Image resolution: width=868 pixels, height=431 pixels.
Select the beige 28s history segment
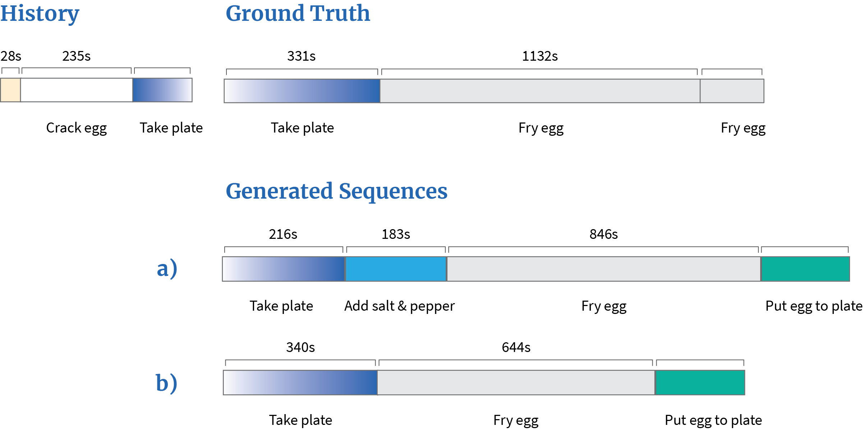pyautogui.click(x=10, y=90)
